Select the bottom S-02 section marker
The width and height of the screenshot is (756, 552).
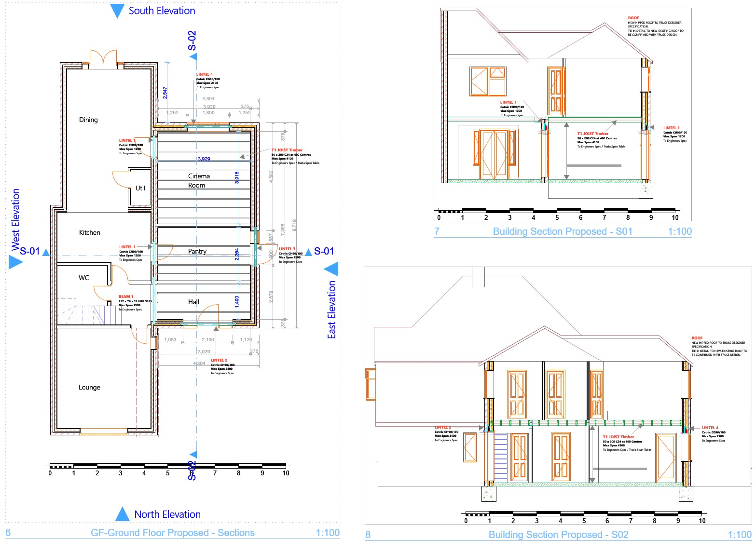point(192,470)
